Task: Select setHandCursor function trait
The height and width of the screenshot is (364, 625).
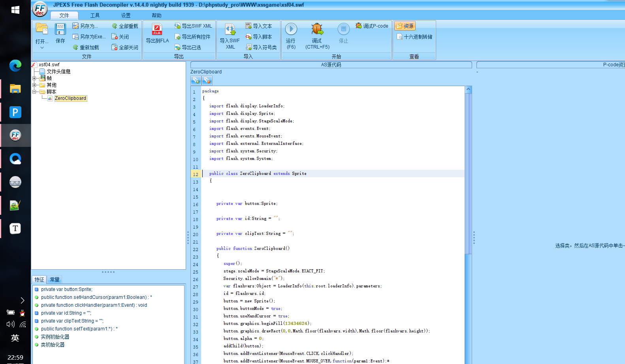Action: pos(96,297)
